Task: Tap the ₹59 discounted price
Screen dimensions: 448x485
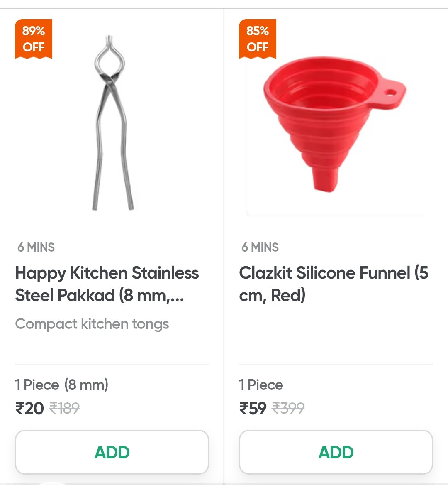Action: (253, 408)
